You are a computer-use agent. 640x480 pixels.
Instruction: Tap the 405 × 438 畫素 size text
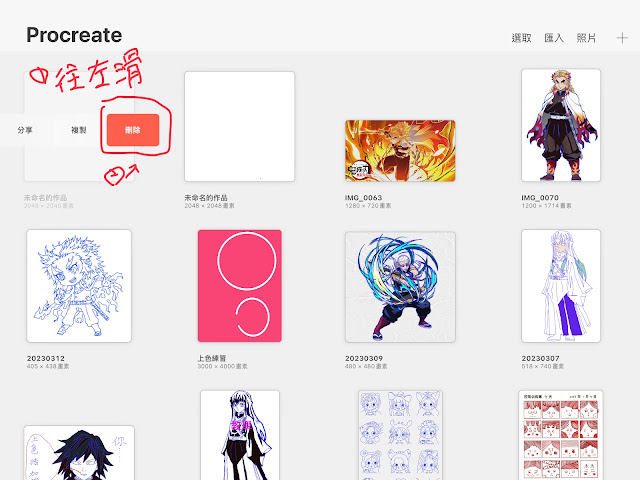click(48, 367)
